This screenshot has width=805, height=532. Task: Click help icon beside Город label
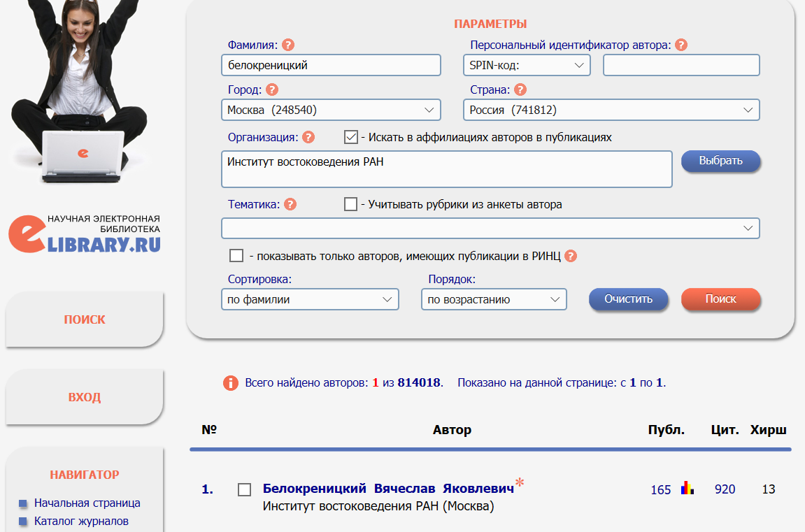272,89
